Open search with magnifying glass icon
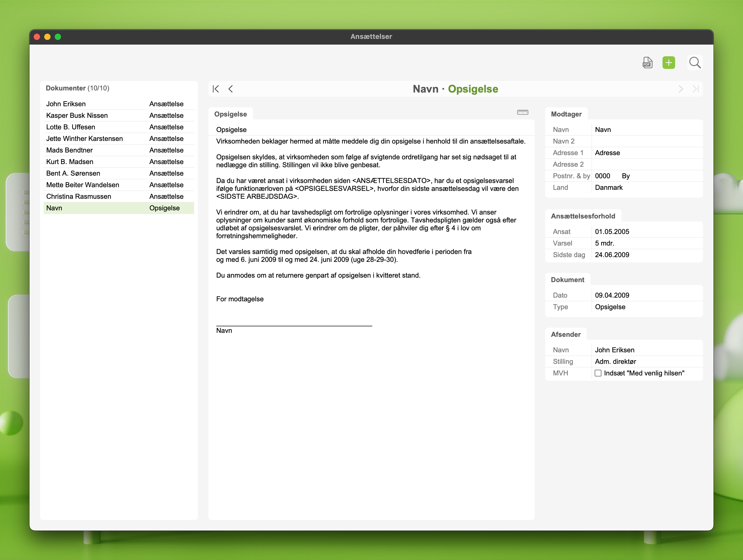Screen dimensions: 743x560 694,63
